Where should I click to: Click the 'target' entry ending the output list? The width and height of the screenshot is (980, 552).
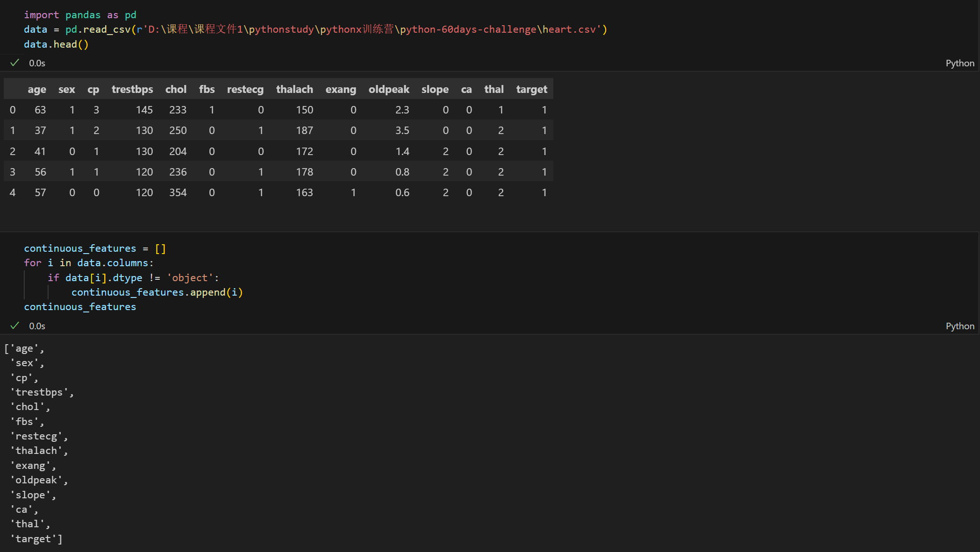[34, 539]
